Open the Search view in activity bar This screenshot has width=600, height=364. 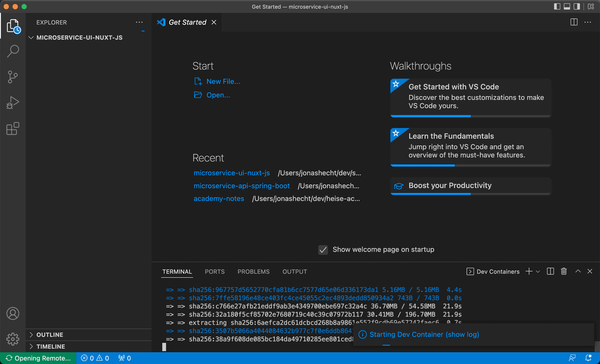coord(13,51)
